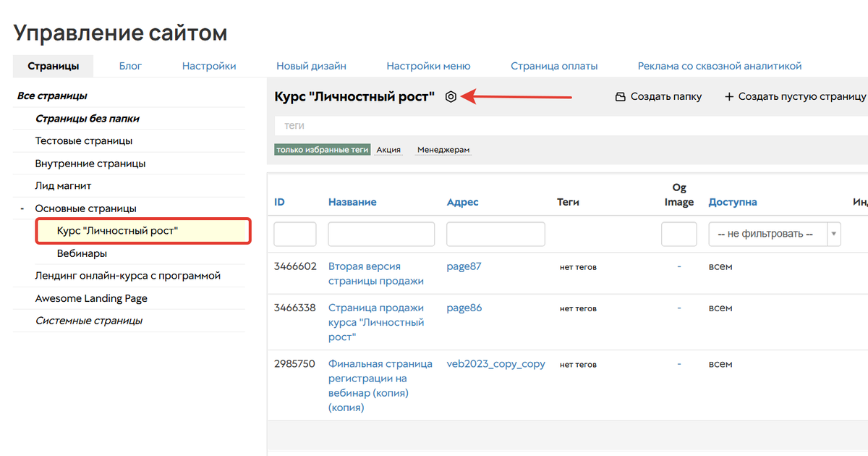The width and height of the screenshot is (868, 456).
Task: Focus the теги search field
Action: [x=564, y=125]
